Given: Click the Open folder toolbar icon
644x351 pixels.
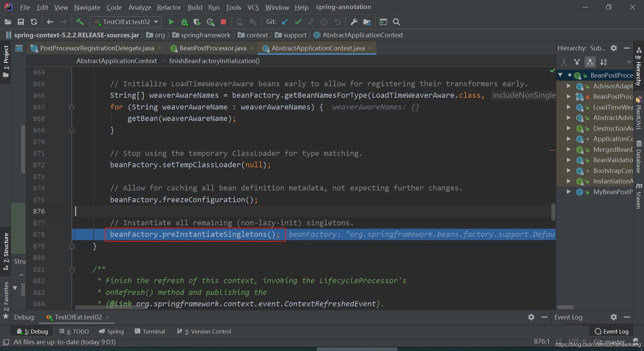Looking at the screenshot, I should click(x=8, y=22).
